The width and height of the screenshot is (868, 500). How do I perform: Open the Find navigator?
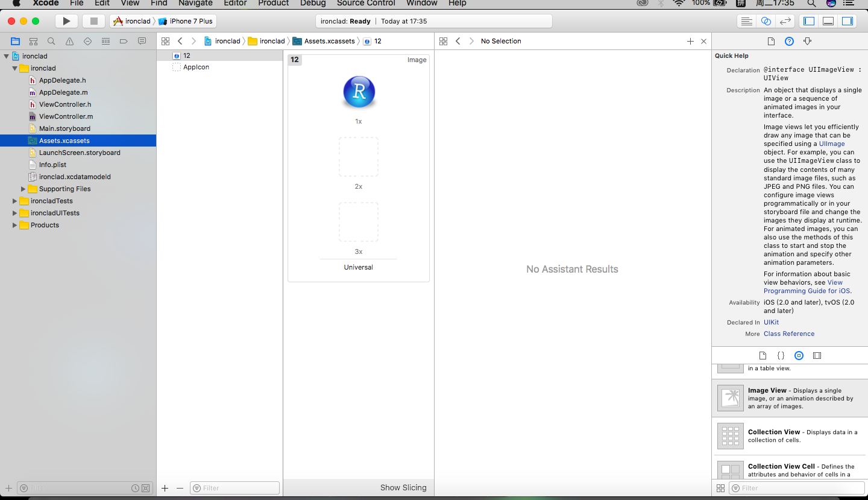pyautogui.click(x=51, y=41)
